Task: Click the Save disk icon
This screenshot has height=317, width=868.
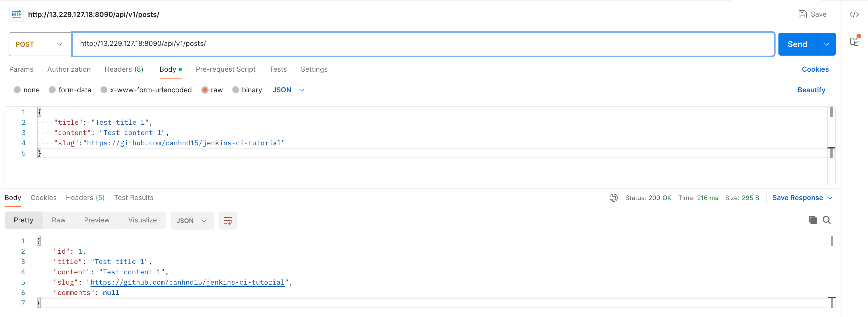Action: [803, 14]
